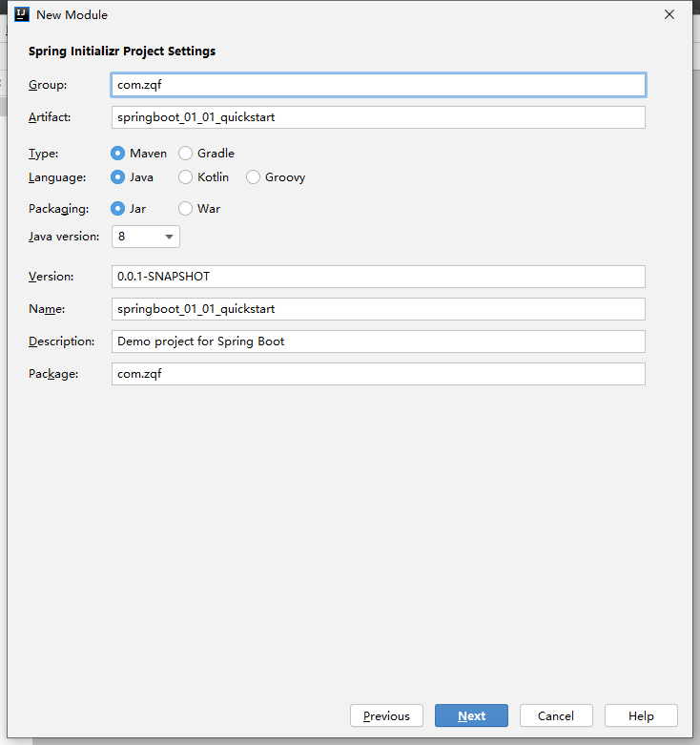Select Maven project type

(138, 154)
